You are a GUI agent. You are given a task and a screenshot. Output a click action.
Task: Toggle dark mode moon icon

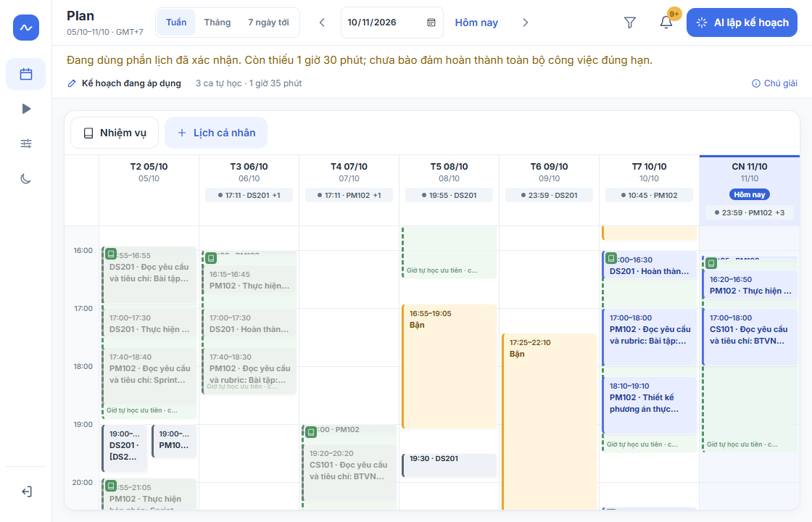(26, 178)
